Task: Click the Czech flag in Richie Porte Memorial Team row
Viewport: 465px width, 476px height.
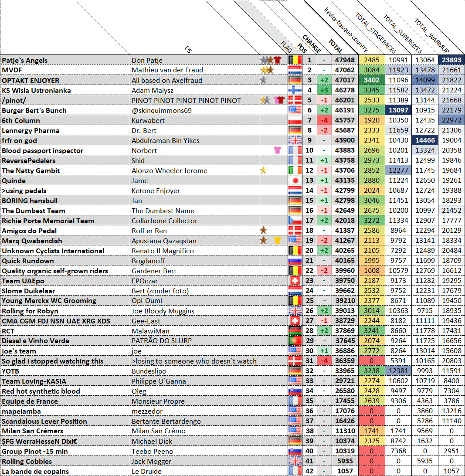Action: pyautogui.click(x=295, y=221)
